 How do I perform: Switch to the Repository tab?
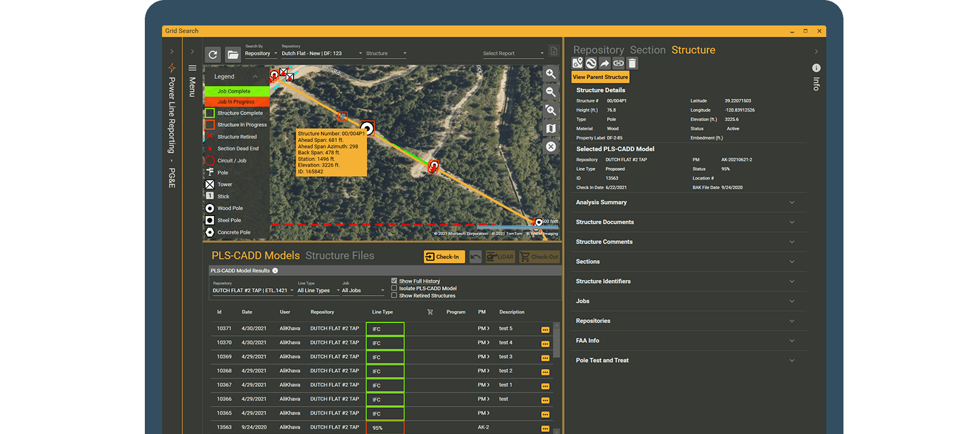tap(598, 50)
